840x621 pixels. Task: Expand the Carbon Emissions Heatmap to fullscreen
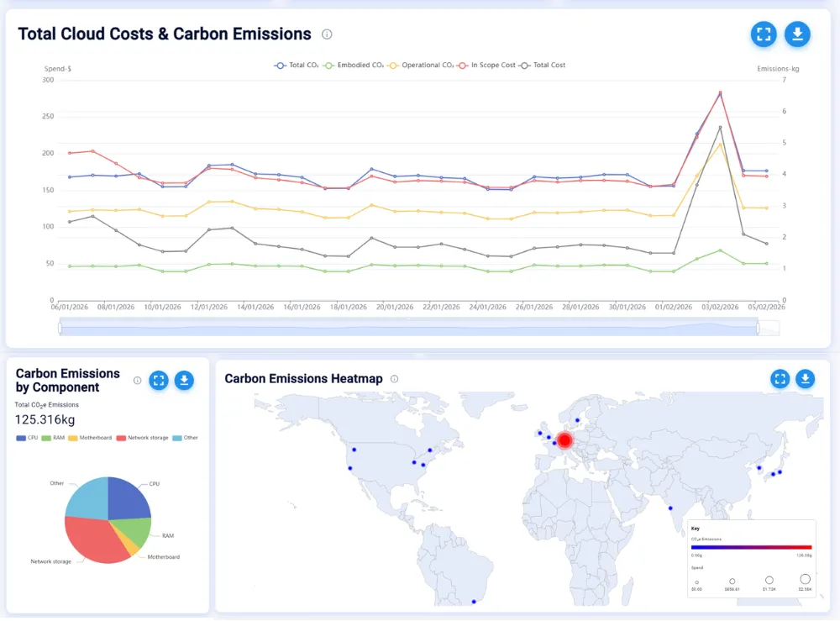[x=780, y=379]
